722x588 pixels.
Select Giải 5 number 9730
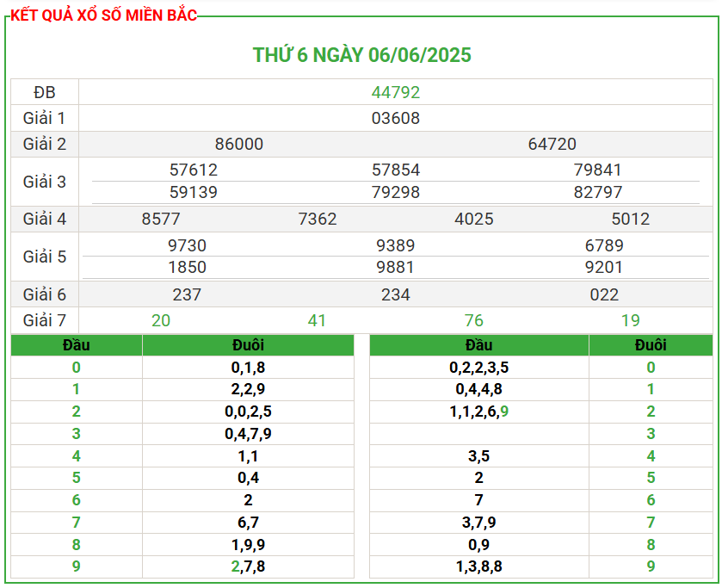tap(187, 245)
